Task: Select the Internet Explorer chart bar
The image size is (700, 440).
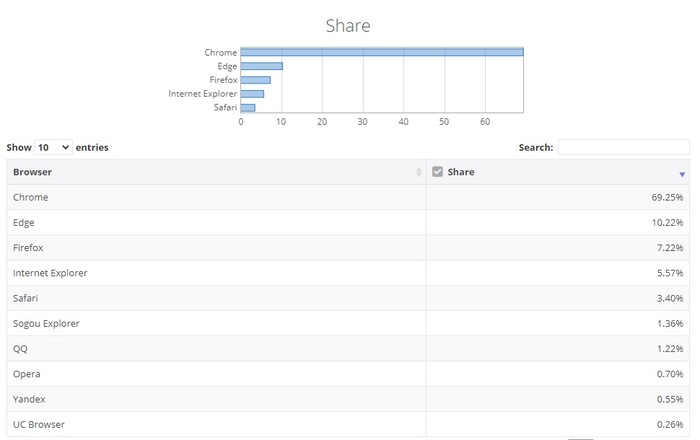Action: [252, 94]
